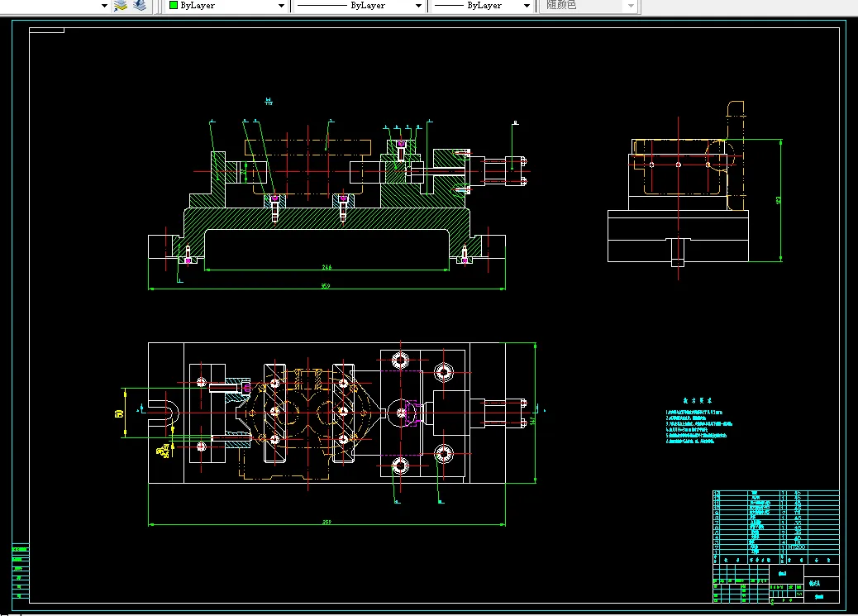Click the lineweight ByLayer text label
The image size is (858, 616).
click(x=484, y=5)
